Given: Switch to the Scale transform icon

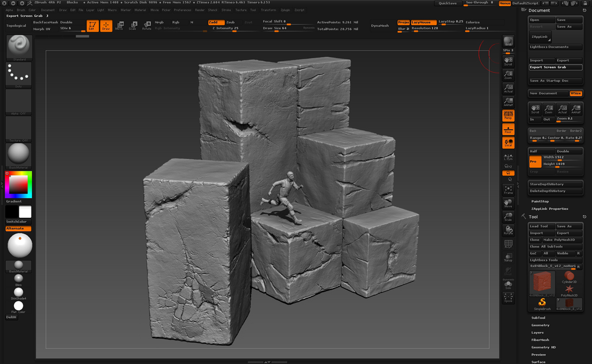Looking at the screenshot, I should 132,26.
